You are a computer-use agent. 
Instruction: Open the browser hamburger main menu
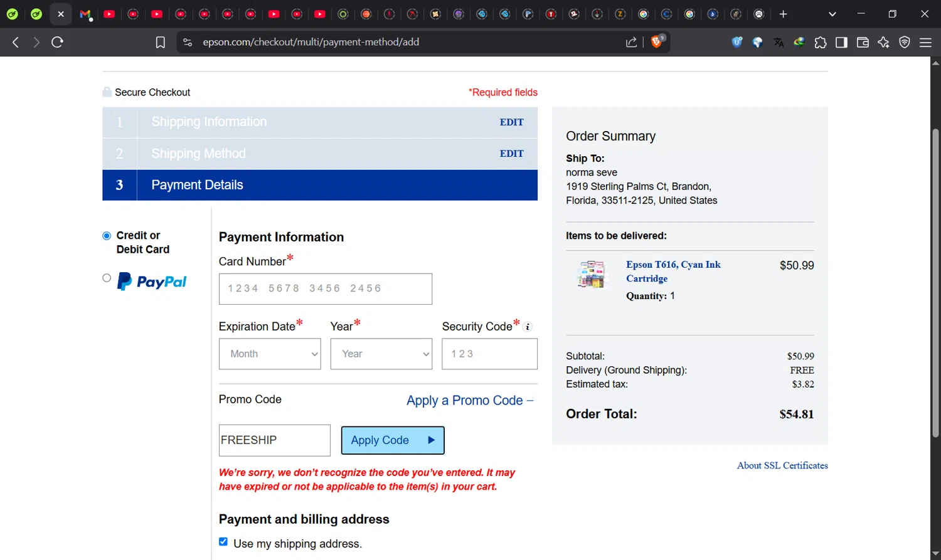coord(925,42)
